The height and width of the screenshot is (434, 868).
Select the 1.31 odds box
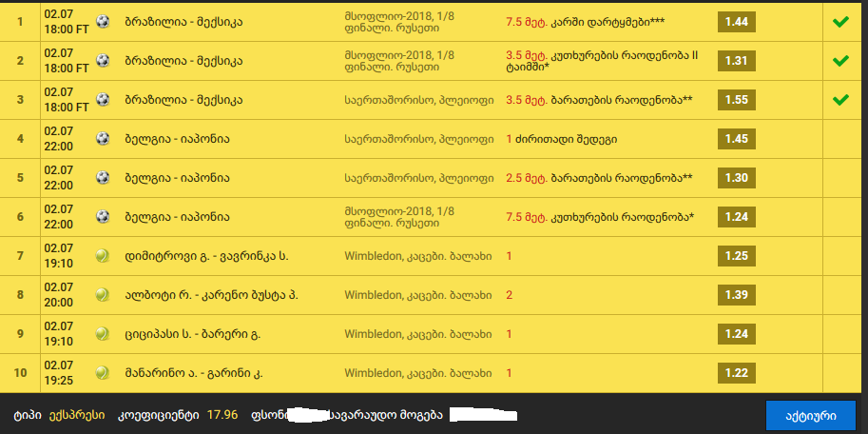pyautogui.click(x=736, y=61)
